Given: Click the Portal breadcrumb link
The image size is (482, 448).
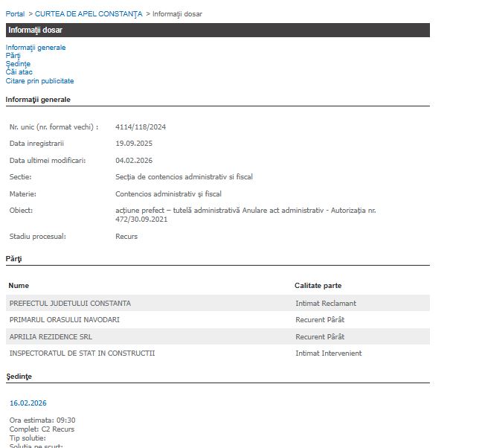Looking at the screenshot, I should [x=15, y=14].
